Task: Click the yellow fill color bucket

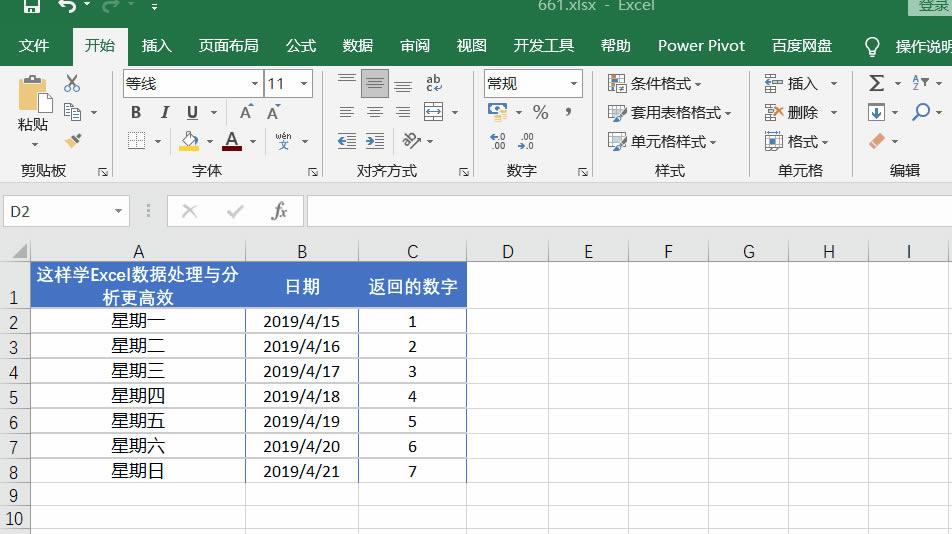Action: click(189, 141)
